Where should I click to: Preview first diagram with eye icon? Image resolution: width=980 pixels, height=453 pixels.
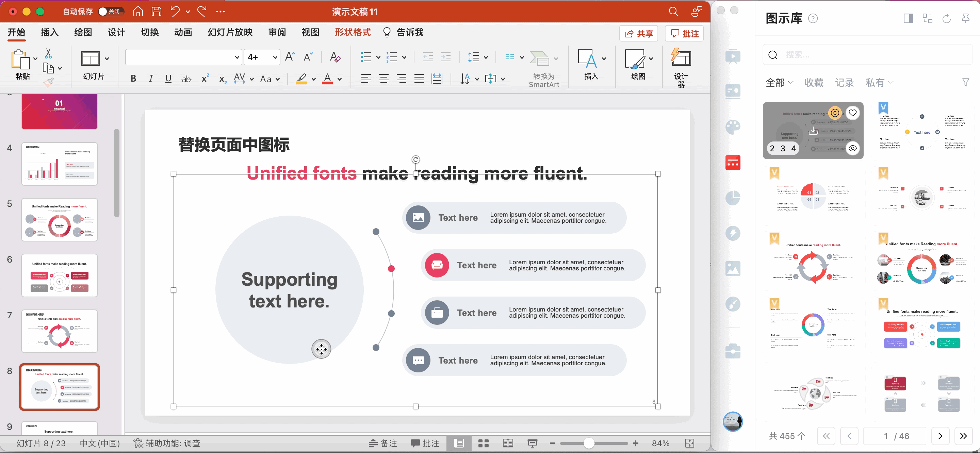[852, 148]
